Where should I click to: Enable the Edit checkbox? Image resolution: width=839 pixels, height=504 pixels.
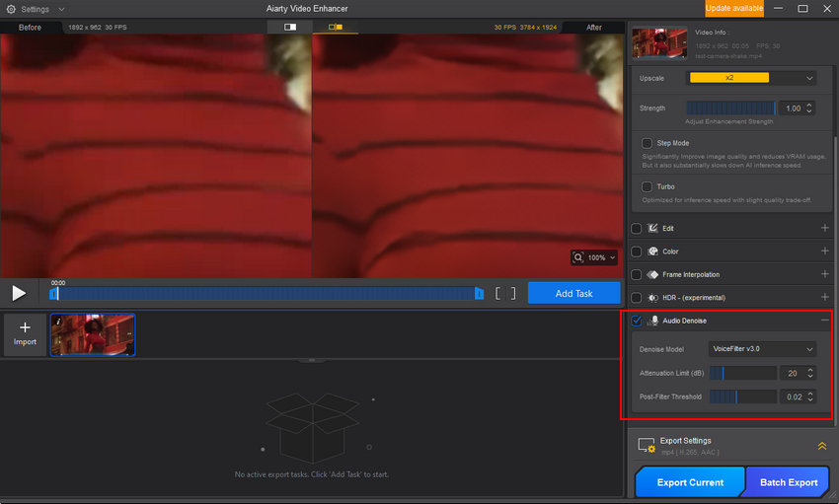(637, 228)
